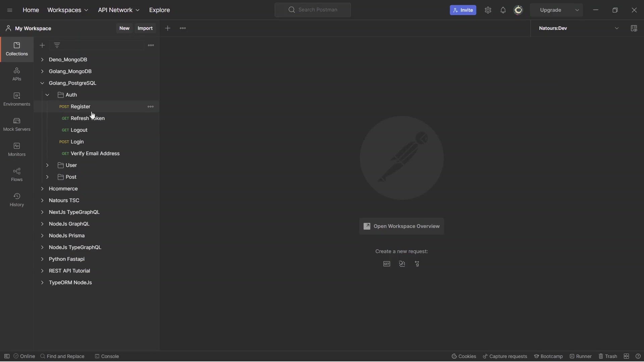Click the Search Postman field
This screenshot has width=644, height=362.
313,10
